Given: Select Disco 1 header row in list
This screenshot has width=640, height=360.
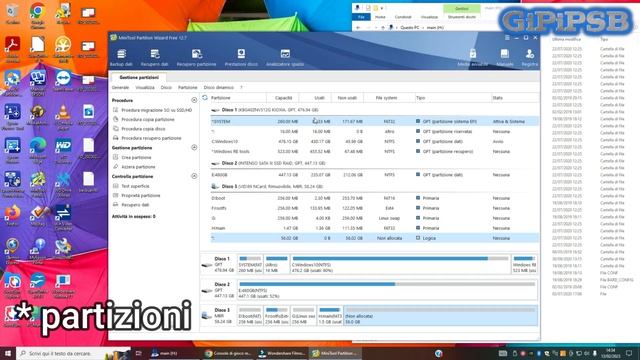Looking at the screenshot, I should (374, 110).
